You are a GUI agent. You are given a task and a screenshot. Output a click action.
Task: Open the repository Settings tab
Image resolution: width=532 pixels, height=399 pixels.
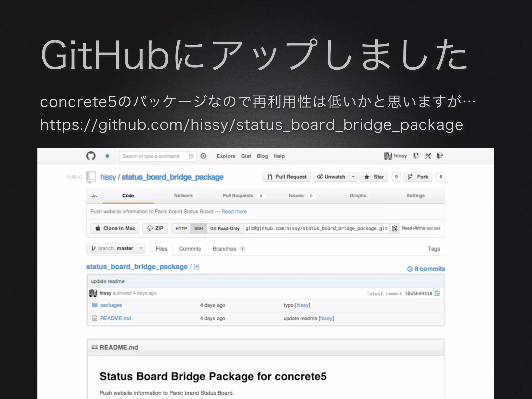pyautogui.click(x=415, y=196)
